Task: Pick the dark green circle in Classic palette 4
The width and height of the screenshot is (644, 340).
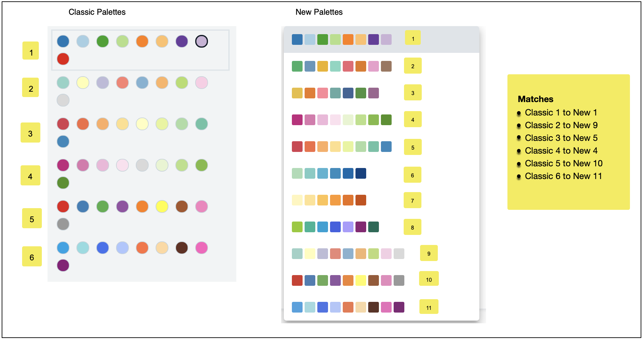Action: (63, 183)
